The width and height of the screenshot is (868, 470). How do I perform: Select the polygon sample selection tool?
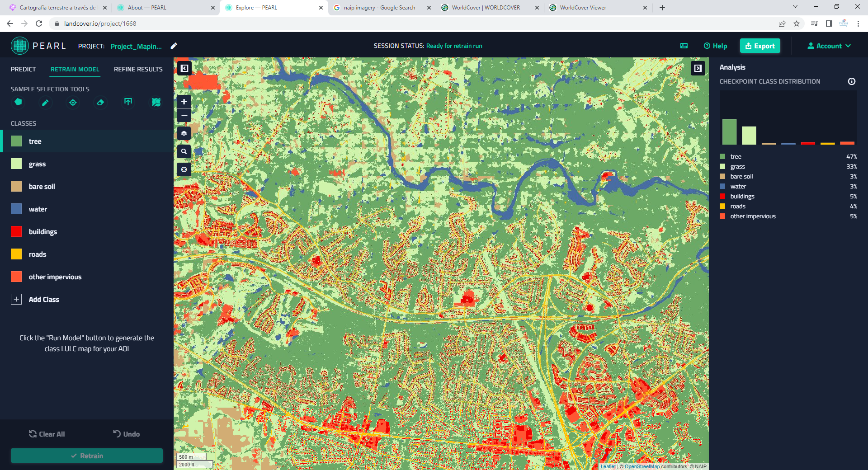18,103
